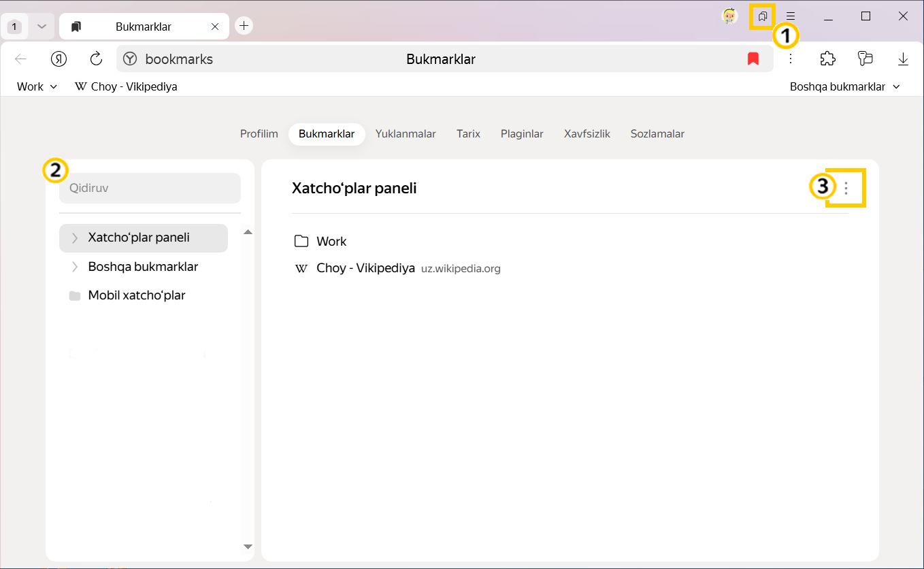Expand the Xatcho'plar paneli tree chevron
The width and height of the screenshot is (924, 569).
pos(75,238)
